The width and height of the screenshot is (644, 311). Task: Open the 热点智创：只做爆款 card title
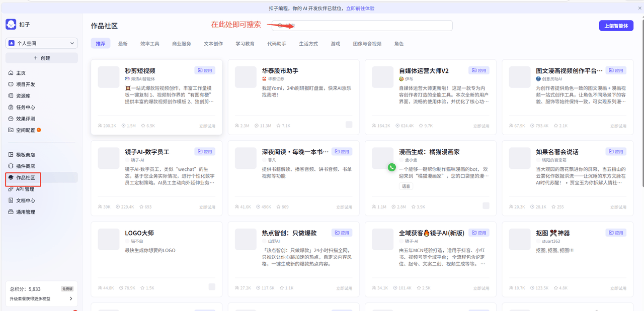pyautogui.click(x=289, y=233)
